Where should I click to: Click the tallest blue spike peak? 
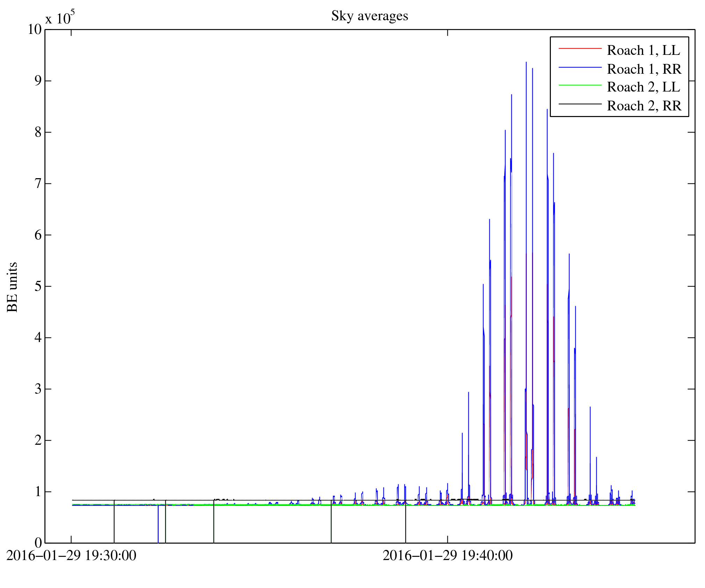pyautogui.click(x=526, y=63)
